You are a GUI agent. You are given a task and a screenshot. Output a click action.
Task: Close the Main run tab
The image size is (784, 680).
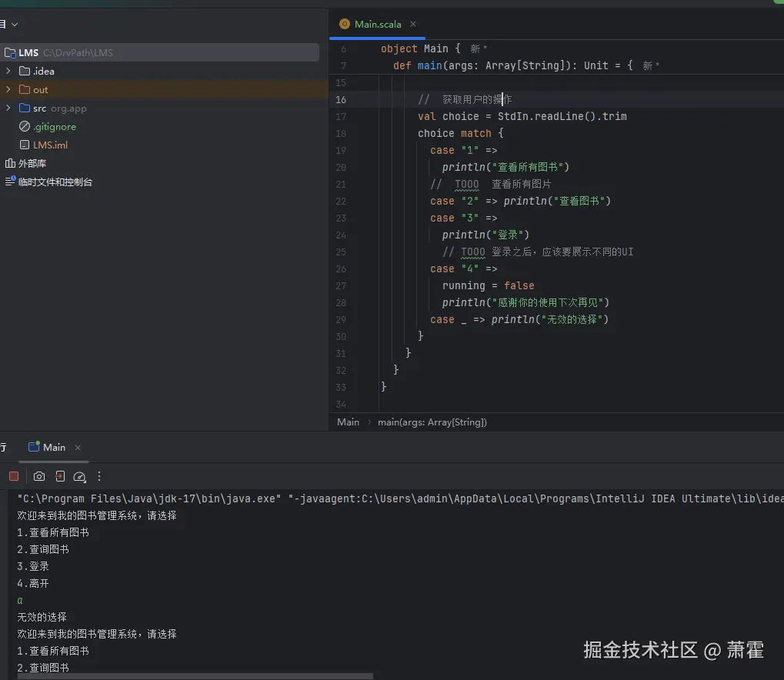point(78,448)
